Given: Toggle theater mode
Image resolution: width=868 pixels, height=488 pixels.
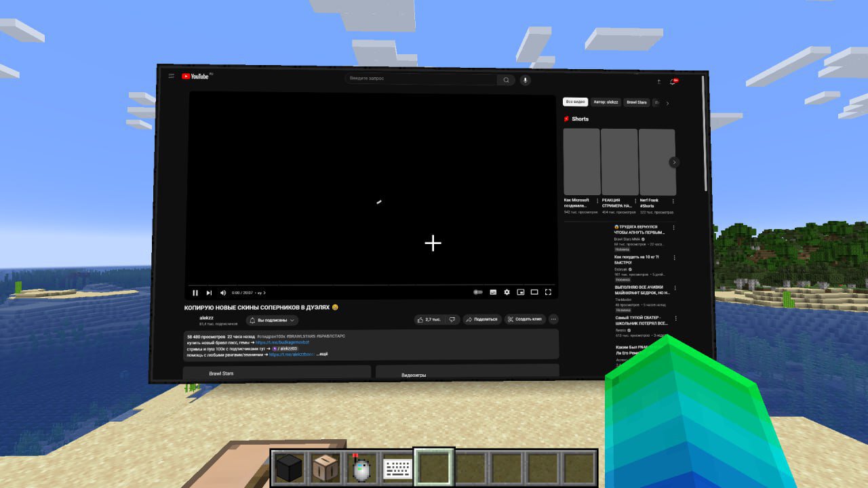Looking at the screenshot, I should (534, 292).
